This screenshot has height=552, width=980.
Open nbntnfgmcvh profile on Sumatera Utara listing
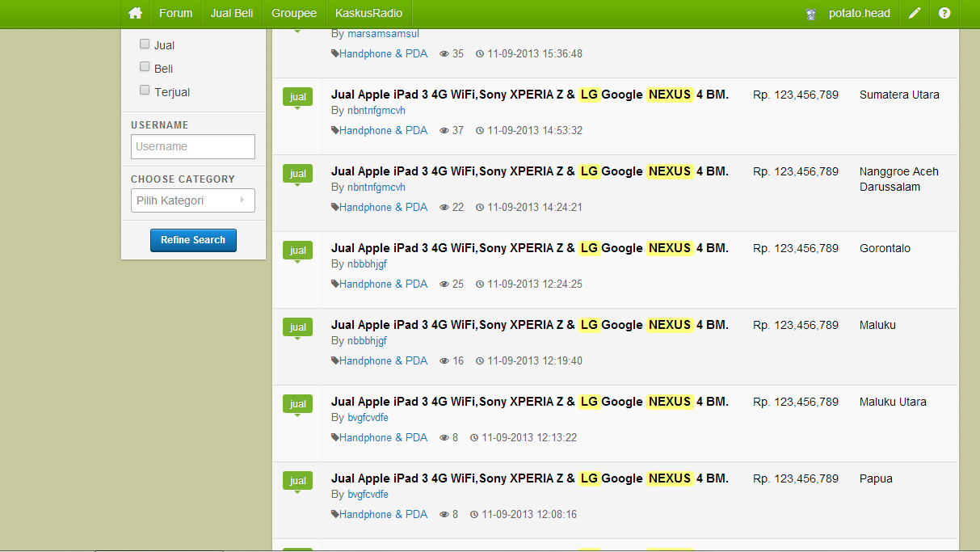pos(376,110)
